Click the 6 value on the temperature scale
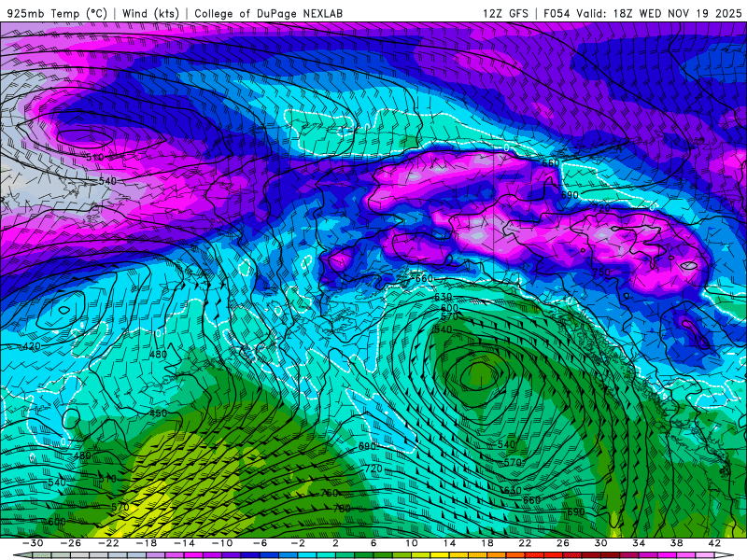Image resolution: width=747 pixels, height=560 pixels. (373, 543)
